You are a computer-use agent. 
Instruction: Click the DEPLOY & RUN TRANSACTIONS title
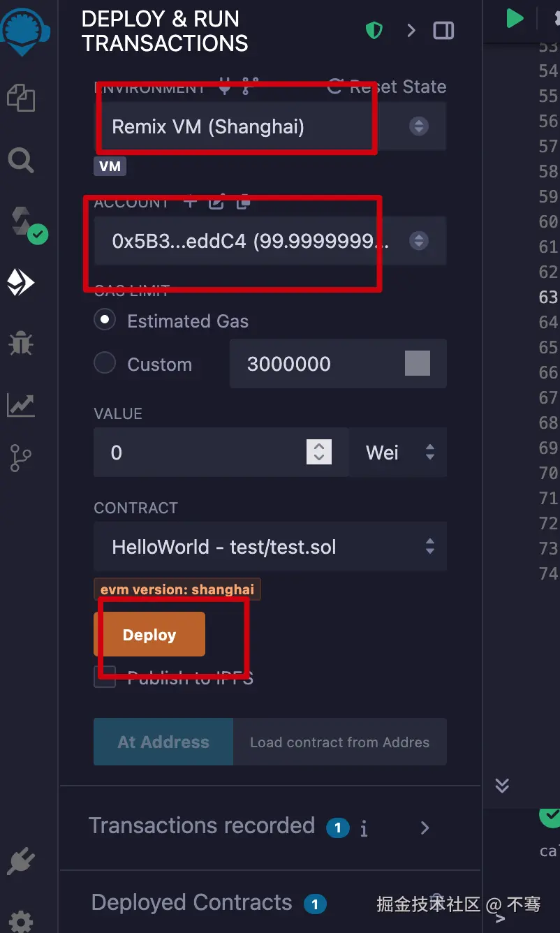[x=165, y=31]
